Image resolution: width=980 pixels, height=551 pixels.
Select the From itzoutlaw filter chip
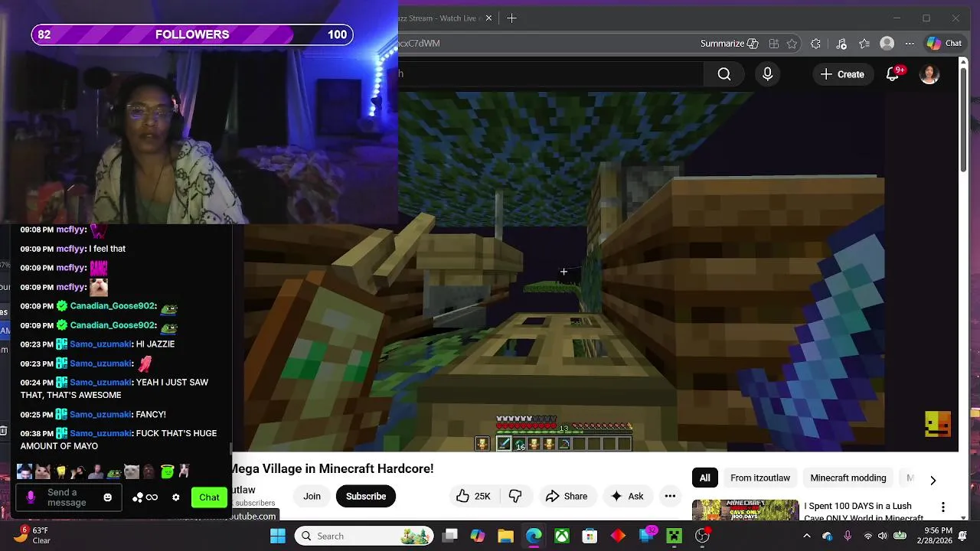(760, 478)
